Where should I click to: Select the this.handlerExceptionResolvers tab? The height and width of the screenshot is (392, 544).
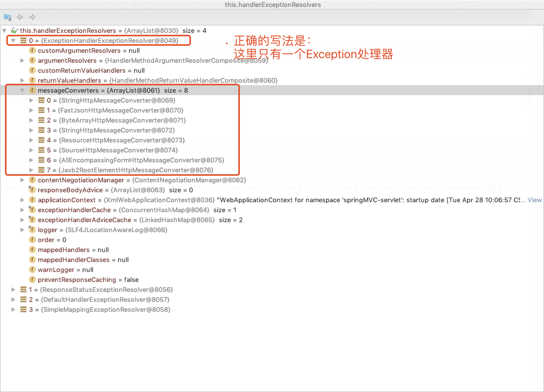pyautogui.click(x=272, y=4)
